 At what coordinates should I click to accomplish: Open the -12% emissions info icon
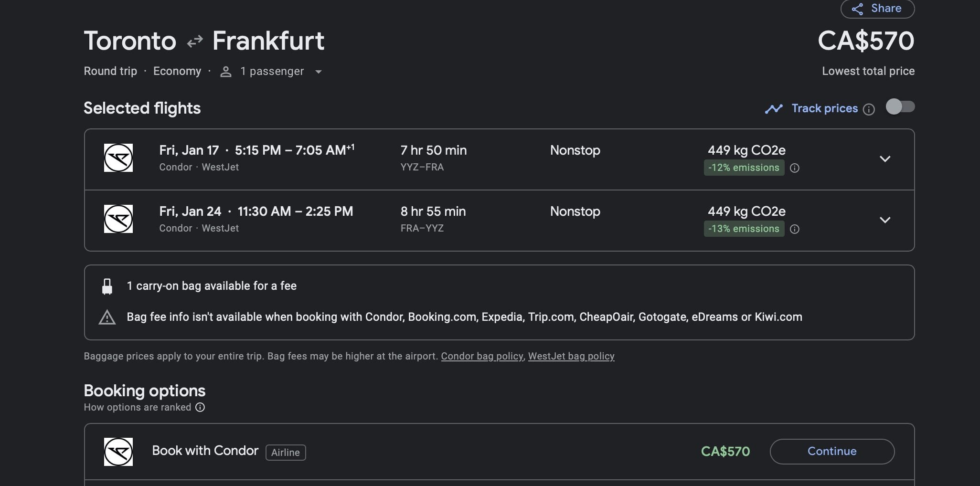(795, 168)
